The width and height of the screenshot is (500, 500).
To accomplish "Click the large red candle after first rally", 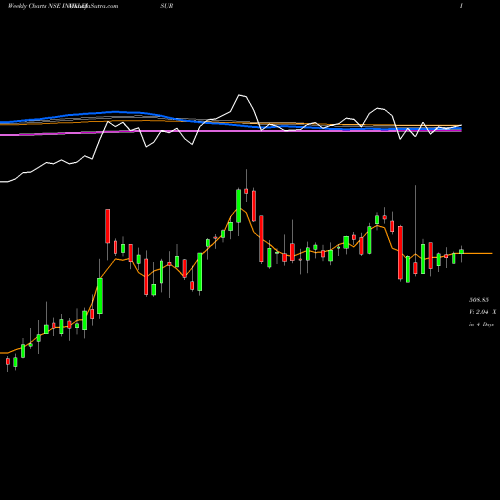I will (x=108, y=226).
